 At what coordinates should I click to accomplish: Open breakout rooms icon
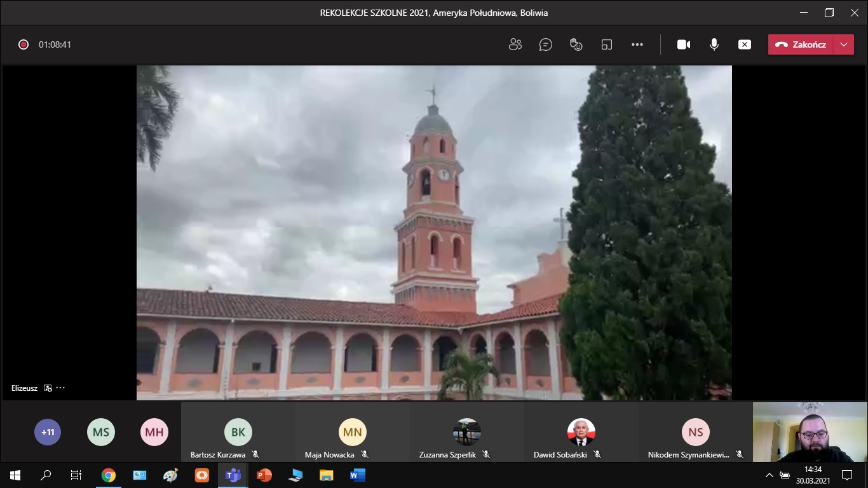[607, 44]
